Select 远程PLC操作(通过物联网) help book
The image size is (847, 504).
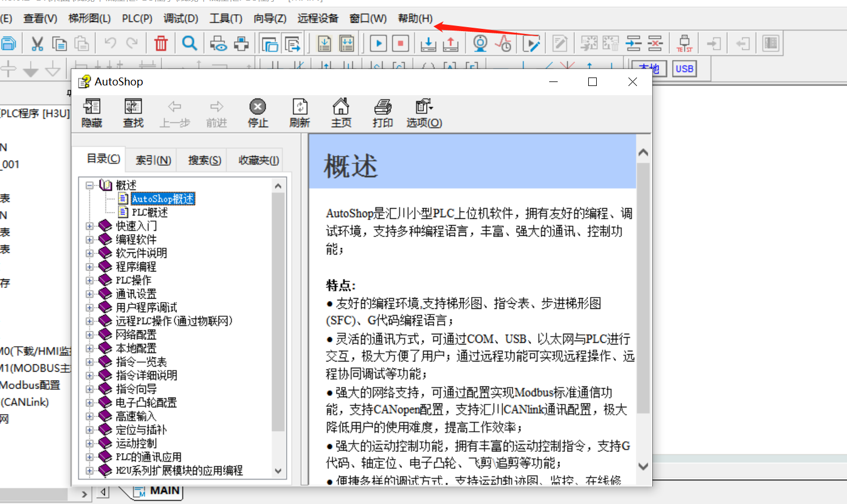[x=174, y=321]
